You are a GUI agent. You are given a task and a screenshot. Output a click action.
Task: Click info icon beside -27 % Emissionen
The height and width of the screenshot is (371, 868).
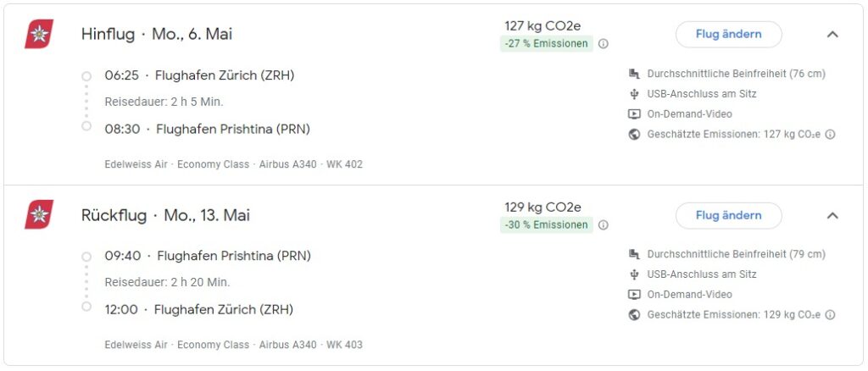point(604,44)
